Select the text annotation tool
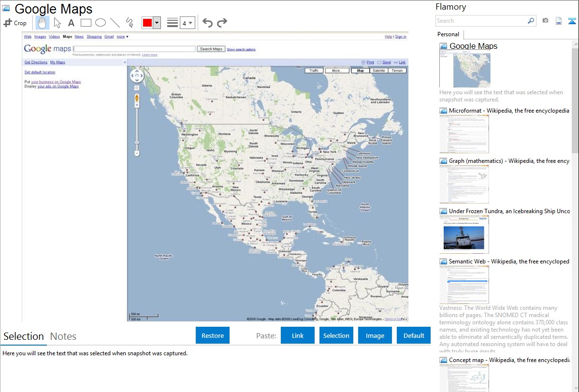This screenshot has height=392, width=579. tap(71, 23)
